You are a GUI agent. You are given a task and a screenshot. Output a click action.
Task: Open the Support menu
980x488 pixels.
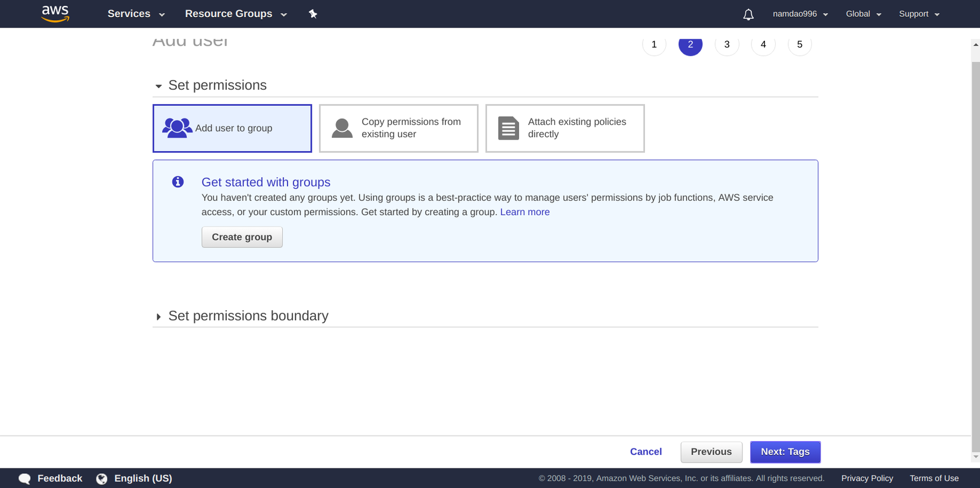pos(919,14)
